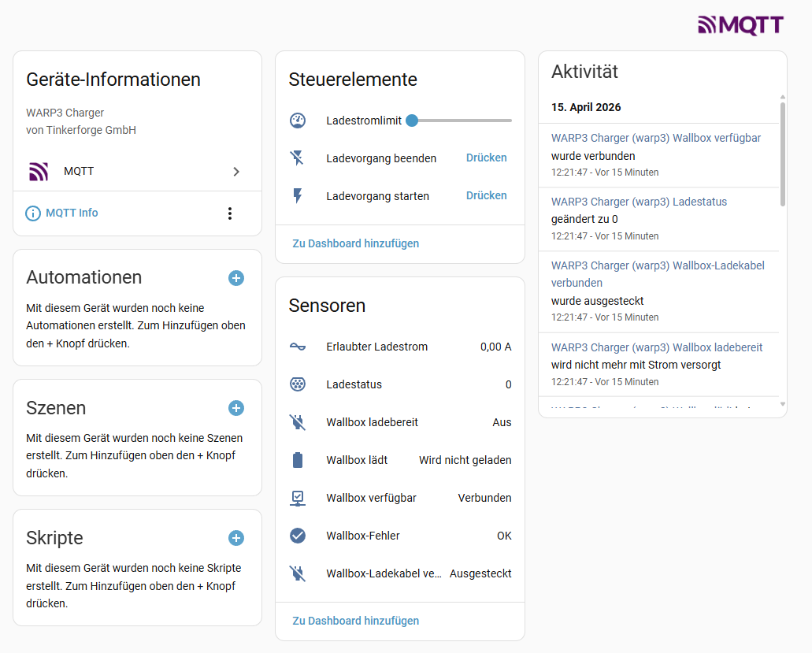Screen dimensions: 812x653
Task: Open the MQTT Info link
Action: point(71,213)
